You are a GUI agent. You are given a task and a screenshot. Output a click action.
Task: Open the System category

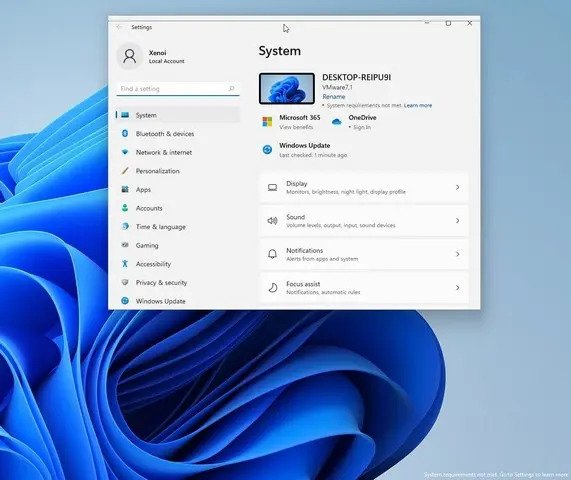178,115
